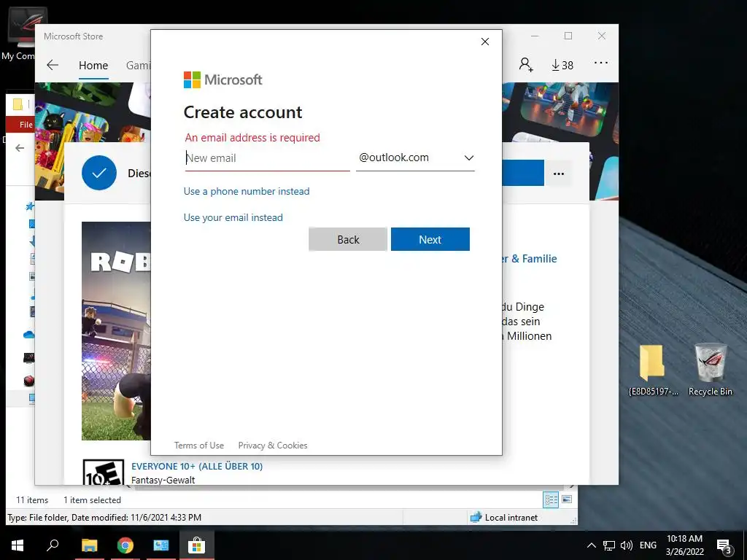Click Use a phone number instead
The height and width of the screenshot is (560, 747).
(247, 192)
